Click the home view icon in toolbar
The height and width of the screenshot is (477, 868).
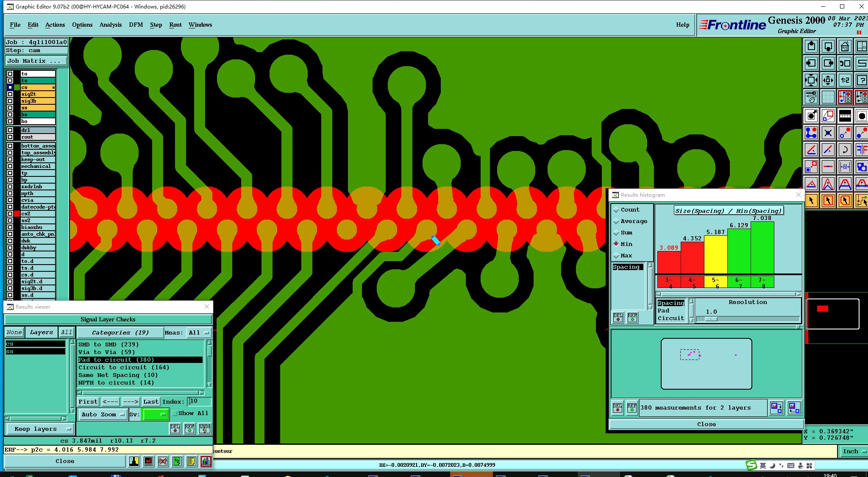point(845,46)
